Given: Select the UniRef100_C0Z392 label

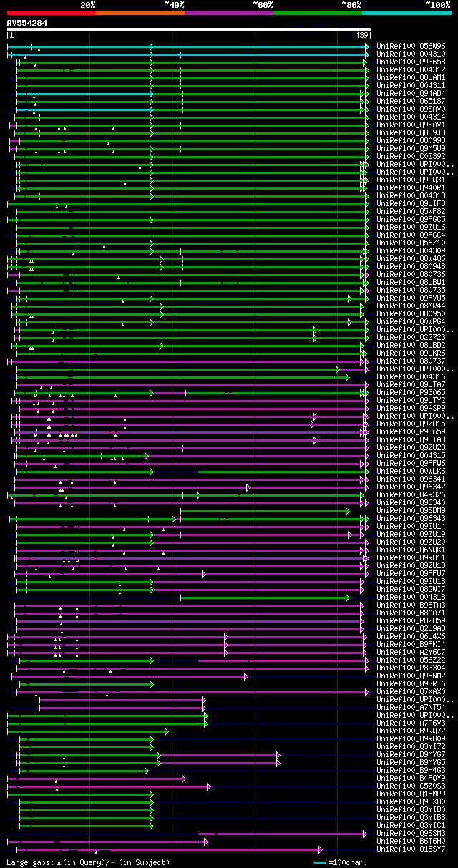Looking at the screenshot, I should pyautogui.click(x=411, y=156).
